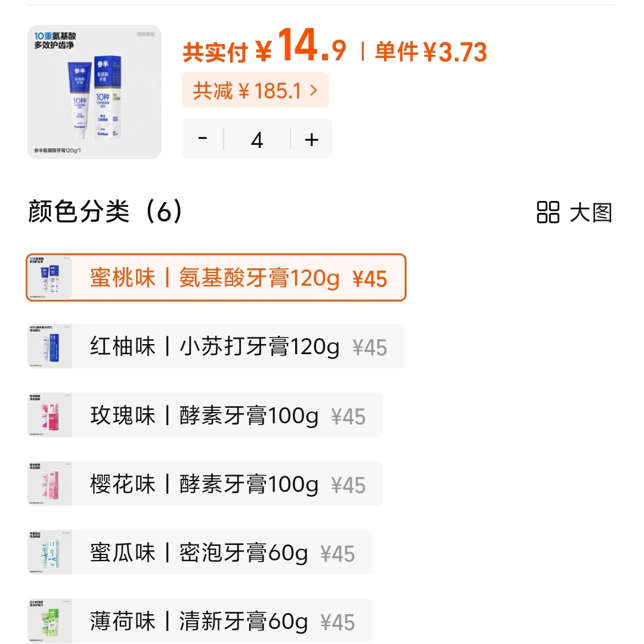Choose 樱花味 酵素牙膏100g variant
This screenshot has width=644, height=644.
click(x=227, y=484)
